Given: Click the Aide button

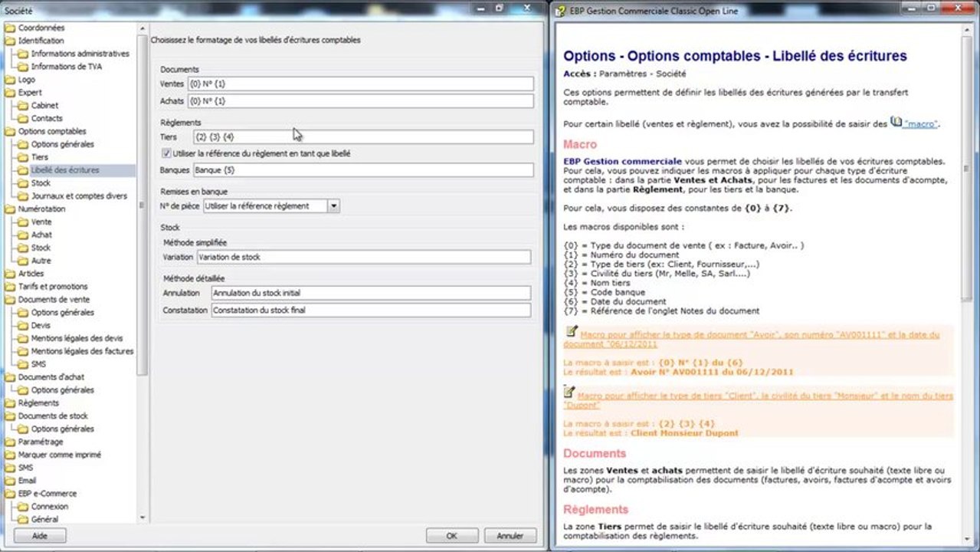Looking at the screenshot, I should coord(39,536).
